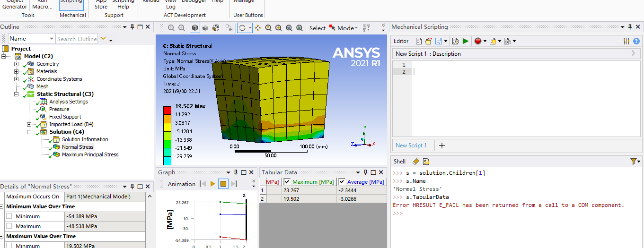Stop the result animation
This screenshot has width=644, height=248.
(223, 184)
